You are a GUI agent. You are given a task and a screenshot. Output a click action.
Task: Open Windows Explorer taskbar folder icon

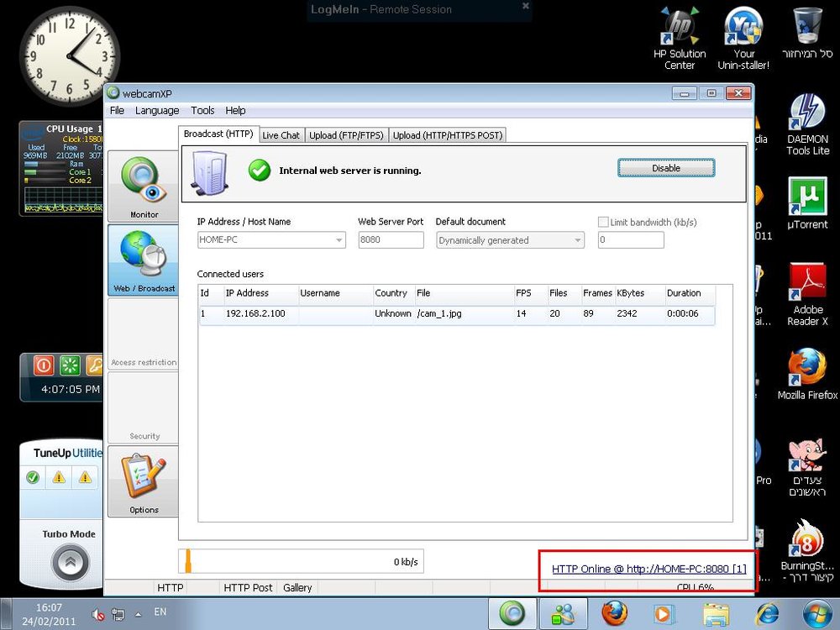[x=716, y=613]
